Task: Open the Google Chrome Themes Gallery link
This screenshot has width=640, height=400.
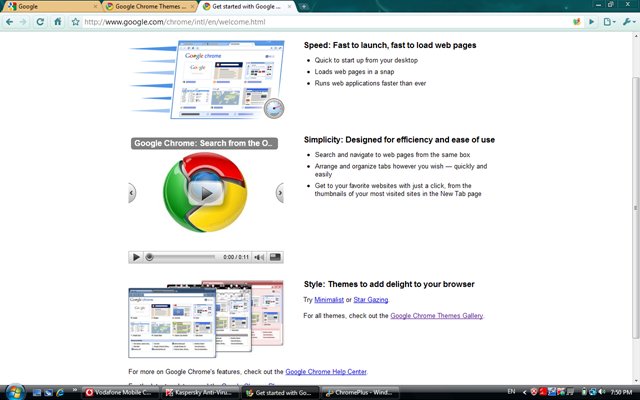Action: click(x=437, y=316)
